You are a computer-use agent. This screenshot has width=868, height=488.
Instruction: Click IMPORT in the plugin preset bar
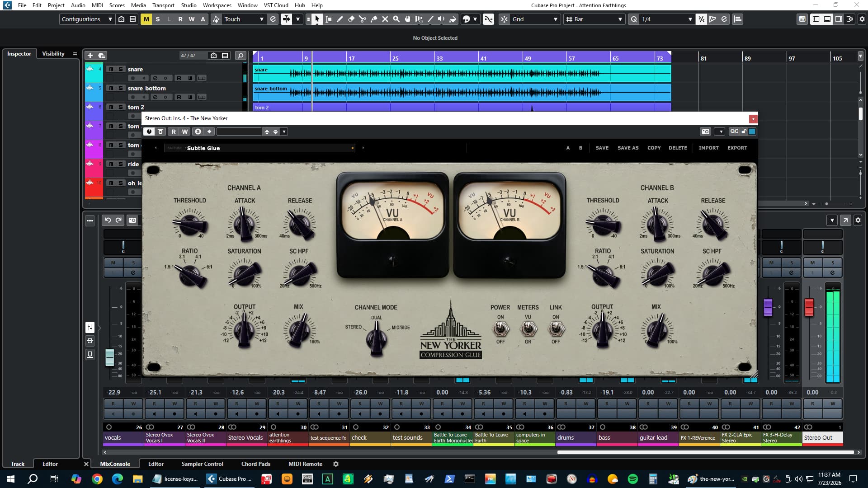[708, 148]
